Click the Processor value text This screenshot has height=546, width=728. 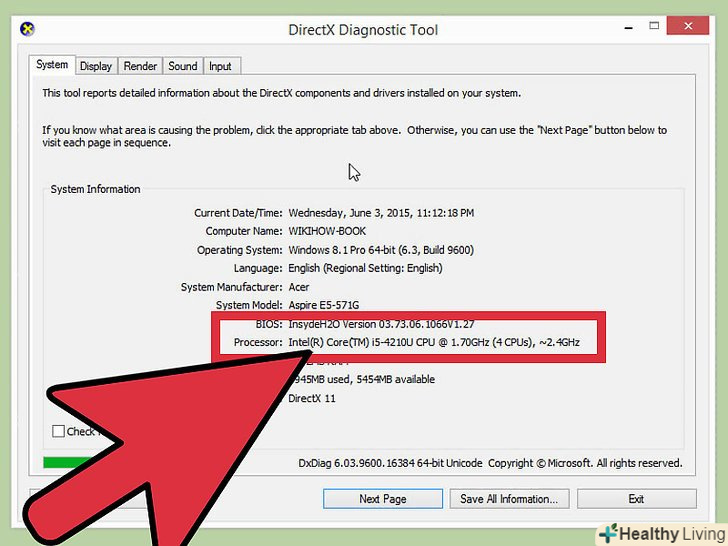(434, 343)
